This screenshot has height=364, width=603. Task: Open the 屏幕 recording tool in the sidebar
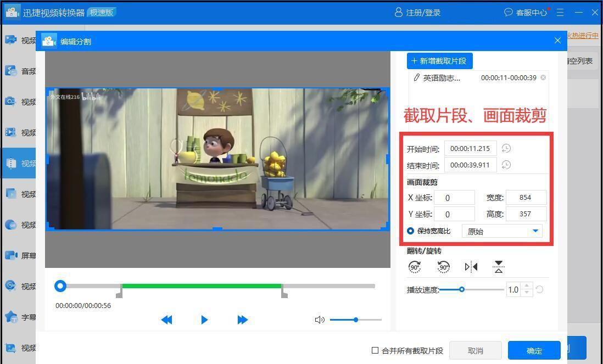pyautogui.click(x=19, y=256)
